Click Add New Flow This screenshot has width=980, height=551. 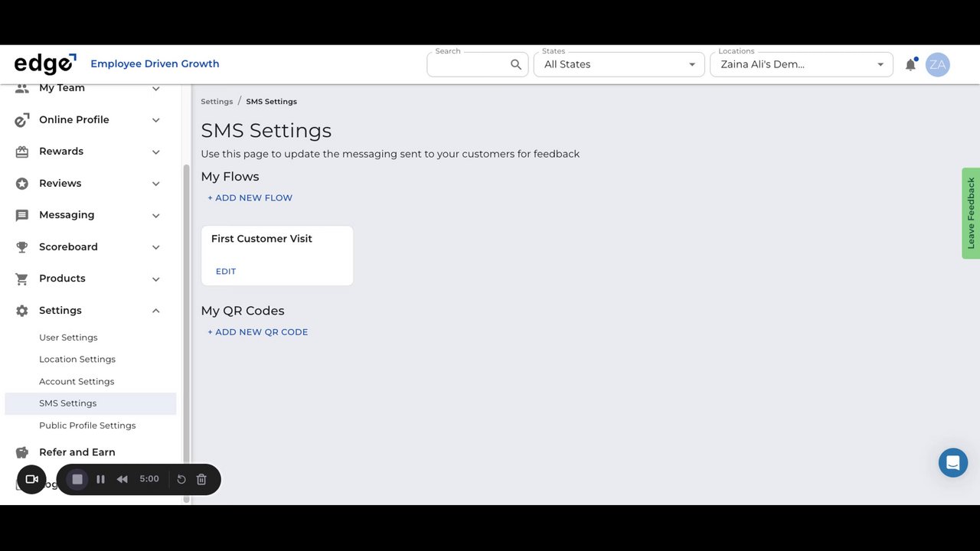coord(250,198)
